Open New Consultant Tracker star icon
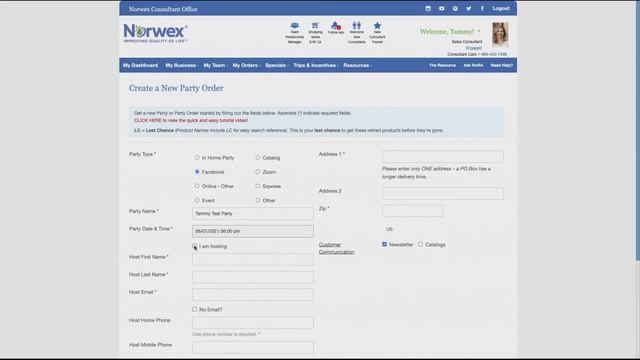This screenshot has height=360, width=640. [x=377, y=33]
